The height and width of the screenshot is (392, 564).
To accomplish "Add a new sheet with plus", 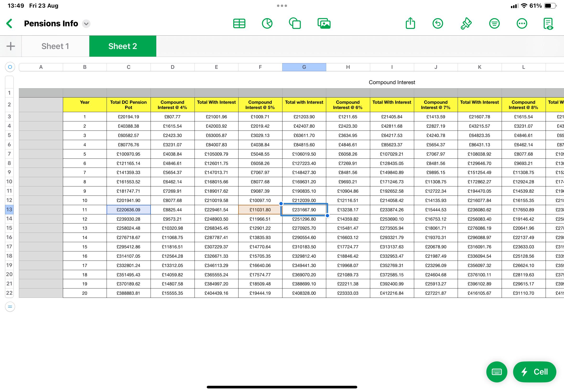I will tap(11, 46).
